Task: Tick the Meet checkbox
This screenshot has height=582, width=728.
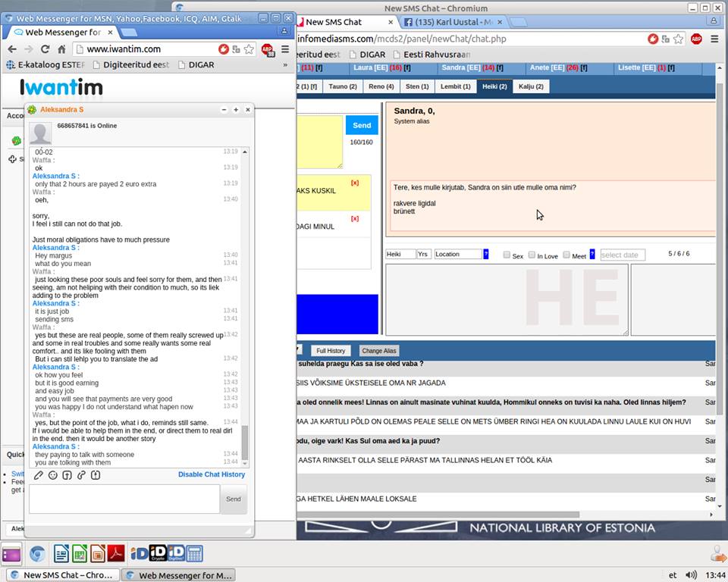Action: click(x=566, y=255)
